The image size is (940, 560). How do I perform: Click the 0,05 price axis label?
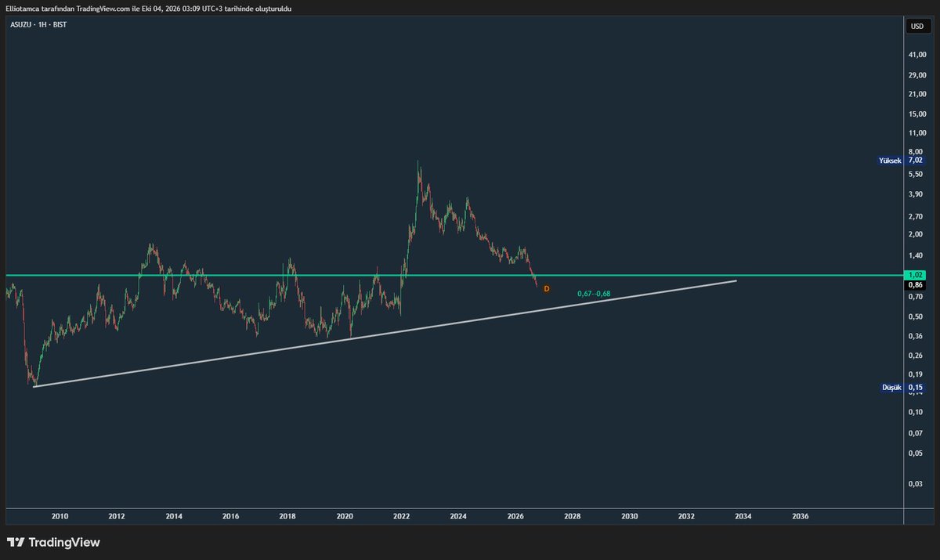916,453
